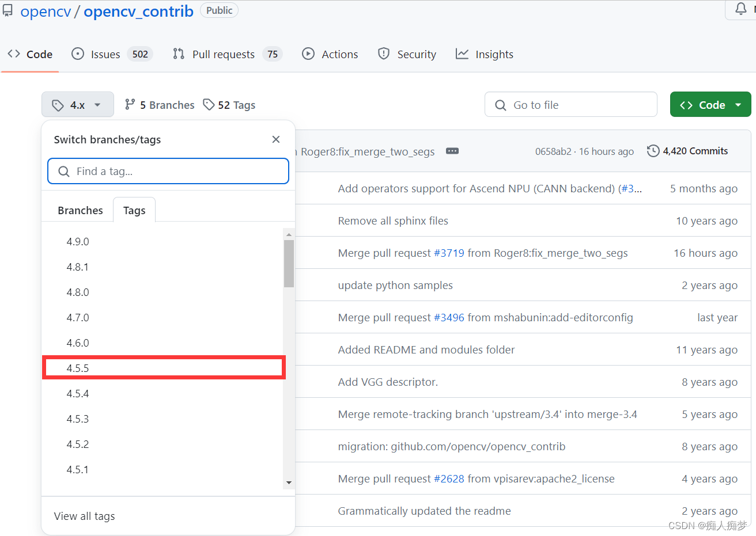
Task: Close the Switch branches/tags popup
Action: [x=276, y=139]
